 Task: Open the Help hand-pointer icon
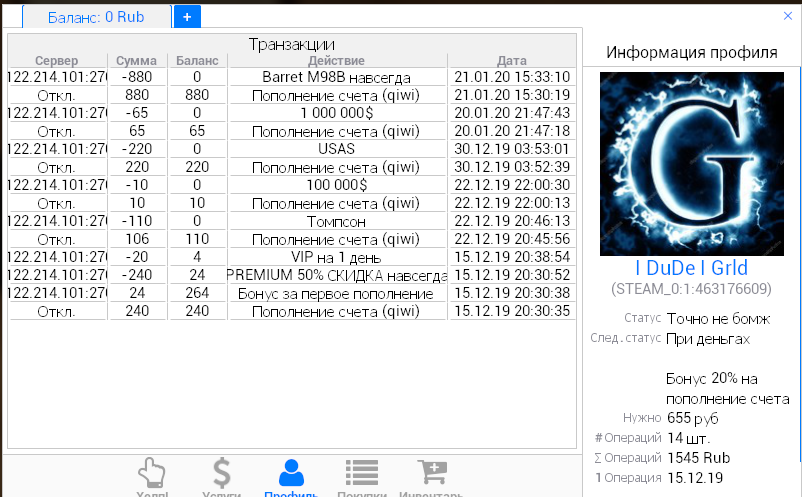click(x=151, y=474)
